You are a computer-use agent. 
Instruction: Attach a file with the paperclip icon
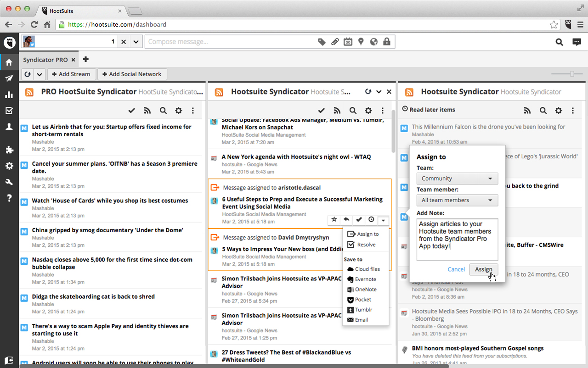(335, 42)
